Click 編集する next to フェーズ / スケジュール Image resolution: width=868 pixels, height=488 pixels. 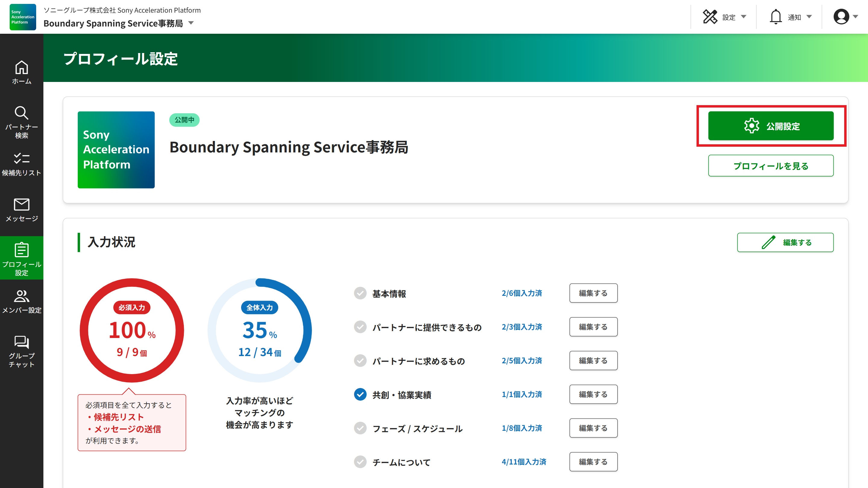(x=593, y=428)
